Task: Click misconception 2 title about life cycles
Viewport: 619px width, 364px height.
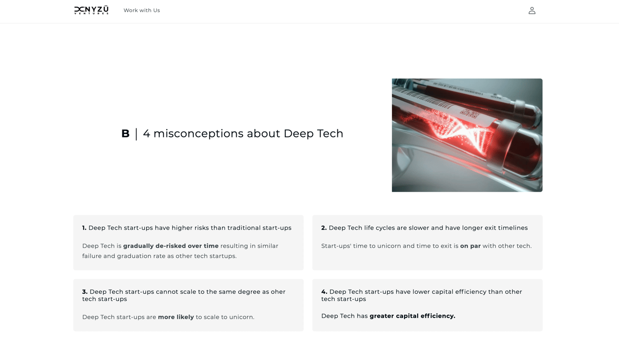Action: click(424, 228)
